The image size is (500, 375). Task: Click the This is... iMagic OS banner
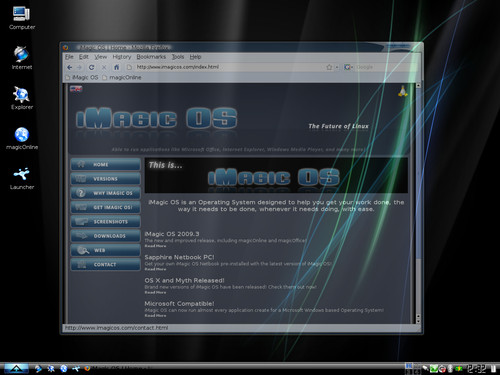pos(276,175)
